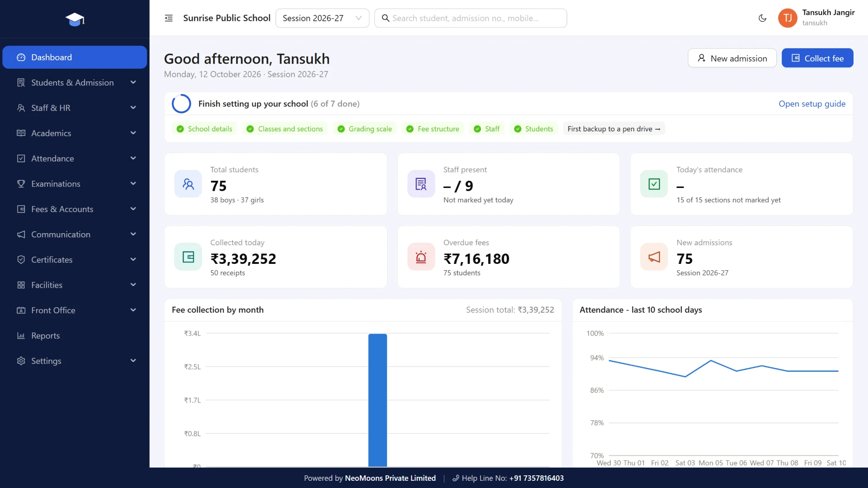868x488 pixels.
Task: Click the New admissions megaphone icon
Action: (654, 257)
